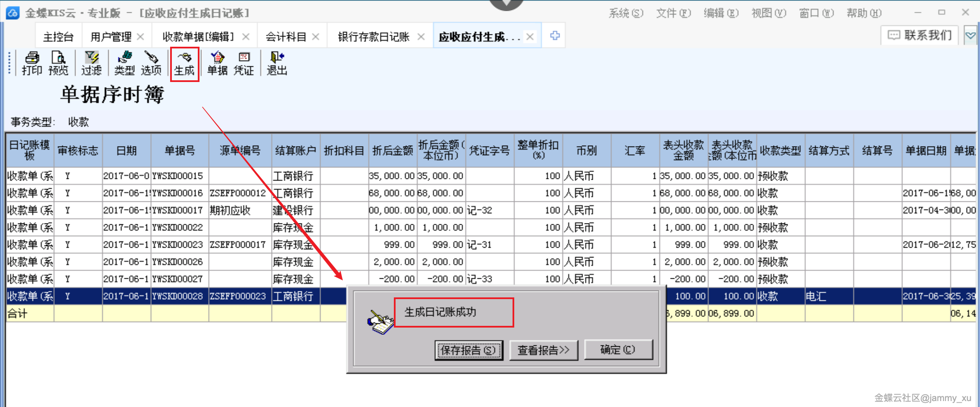Open the 系统(S) menu

pyautogui.click(x=626, y=13)
